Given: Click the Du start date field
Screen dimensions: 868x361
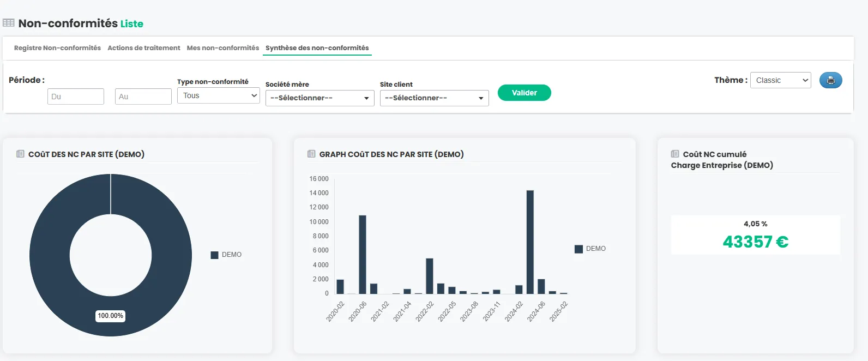Looking at the screenshot, I should click(76, 97).
